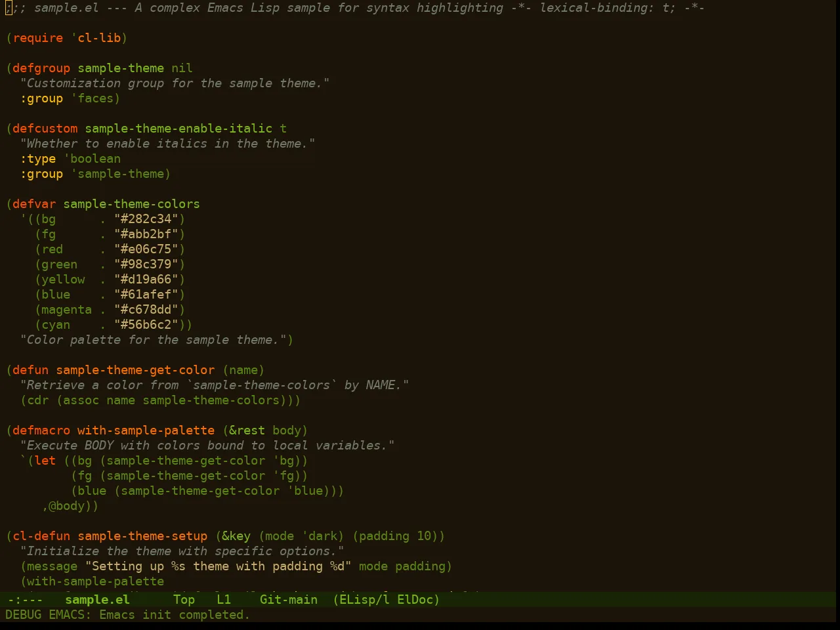
Task: Click the L1 line number indicator
Action: (x=224, y=599)
